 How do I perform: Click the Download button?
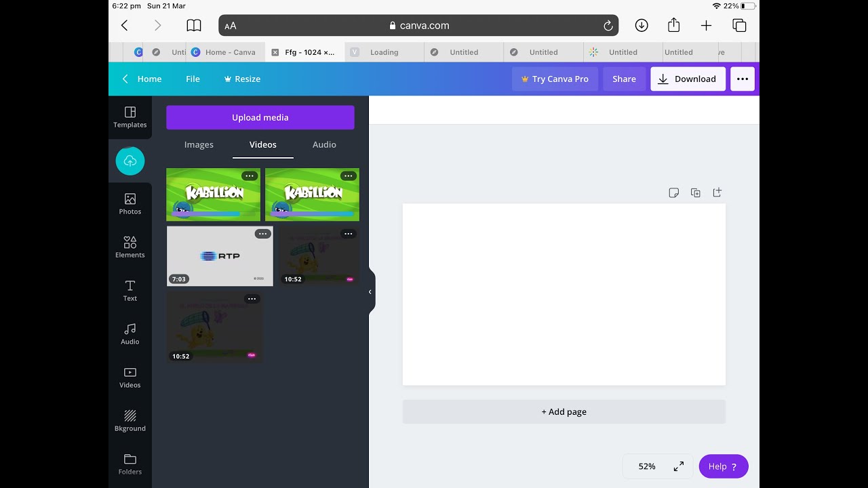(688, 79)
